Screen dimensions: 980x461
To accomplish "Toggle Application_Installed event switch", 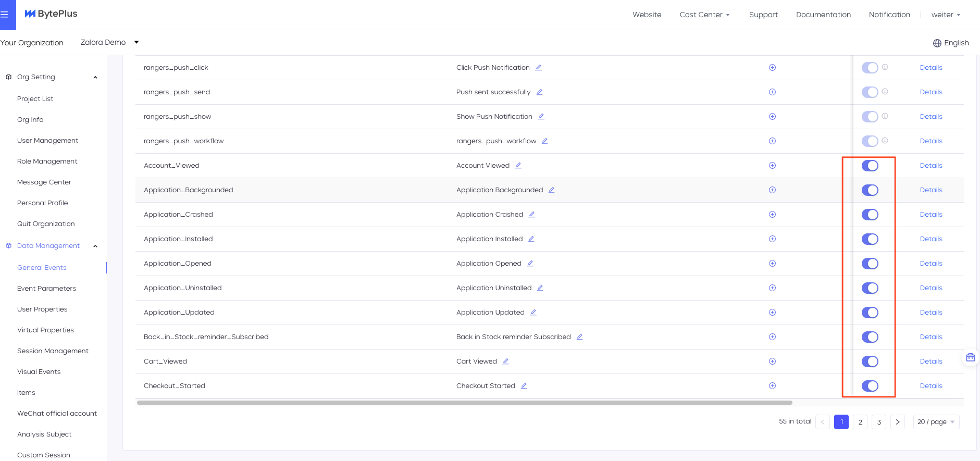I will coord(870,239).
